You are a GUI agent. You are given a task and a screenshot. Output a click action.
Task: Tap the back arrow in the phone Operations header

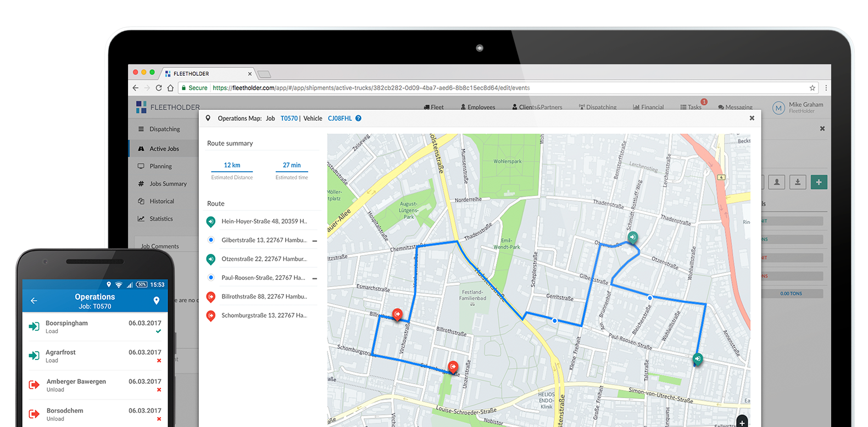pos(34,301)
